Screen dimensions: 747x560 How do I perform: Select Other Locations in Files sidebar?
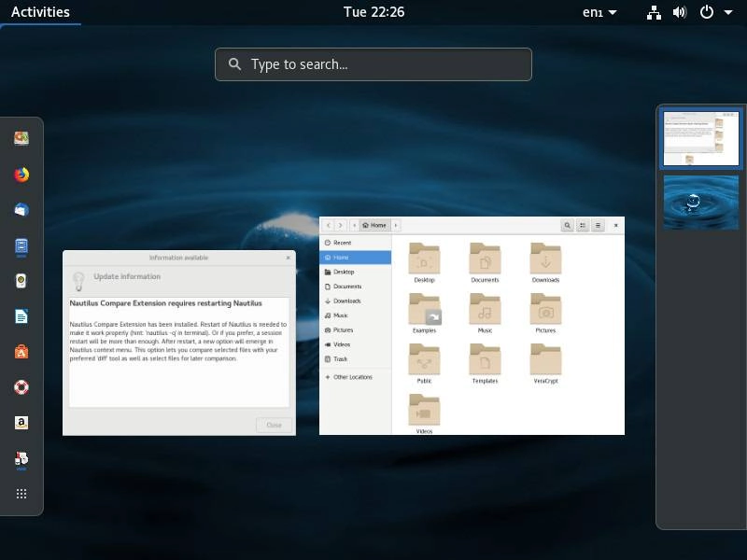pyautogui.click(x=356, y=377)
